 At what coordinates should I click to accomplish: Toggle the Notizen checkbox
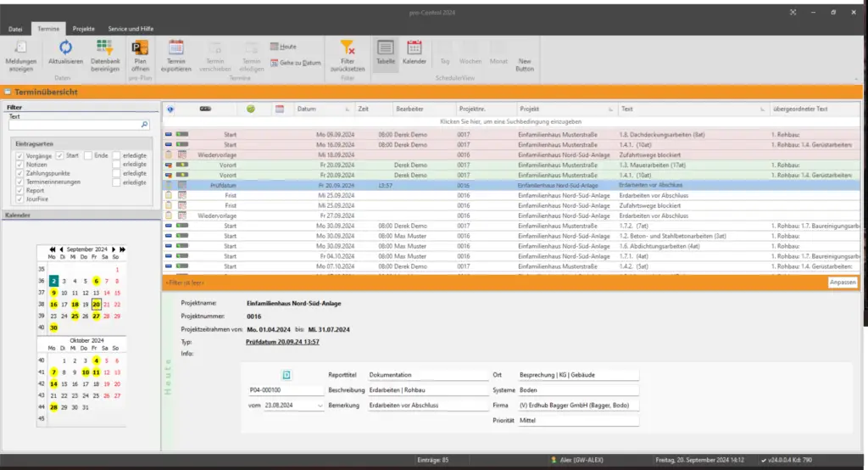pyautogui.click(x=20, y=165)
